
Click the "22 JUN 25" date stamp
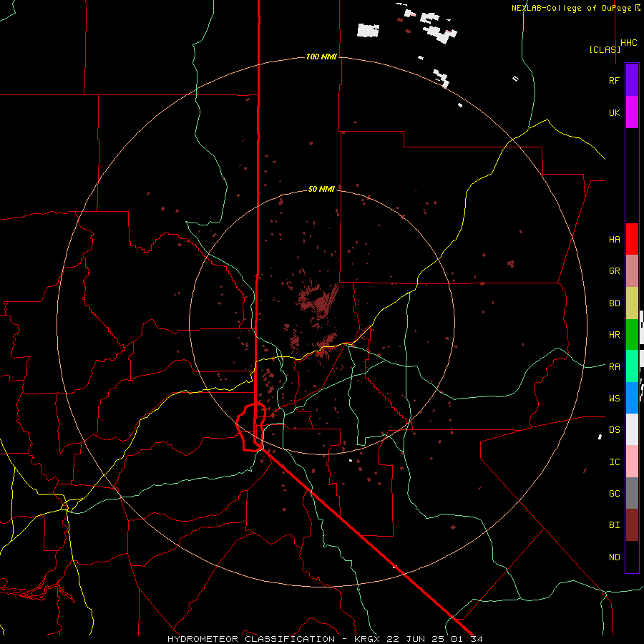click(x=416, y=639)
